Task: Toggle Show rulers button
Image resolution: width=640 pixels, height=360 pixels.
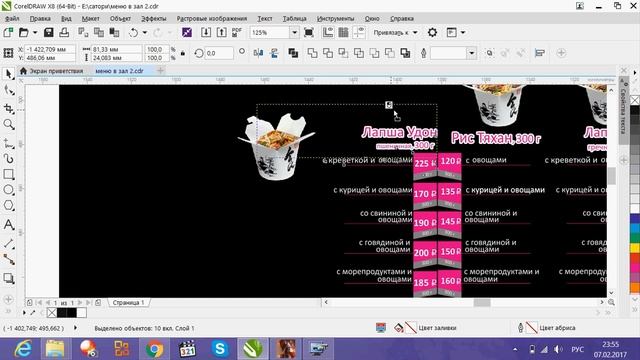Action: click(328, 32)
